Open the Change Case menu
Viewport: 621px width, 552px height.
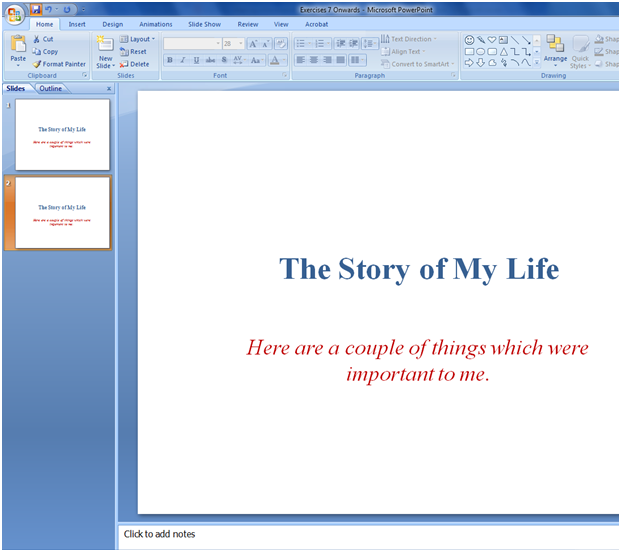(256, 60)
